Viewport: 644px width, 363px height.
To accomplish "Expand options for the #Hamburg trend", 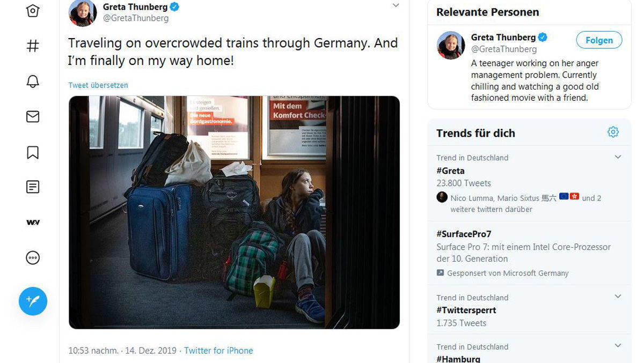I will coord(618,346).
